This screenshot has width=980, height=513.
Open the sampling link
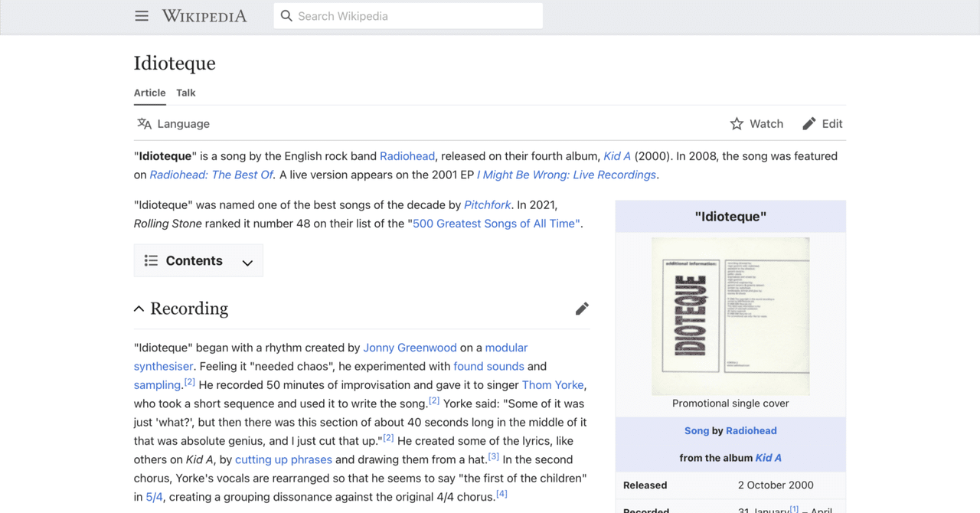[x=157, y=385]
